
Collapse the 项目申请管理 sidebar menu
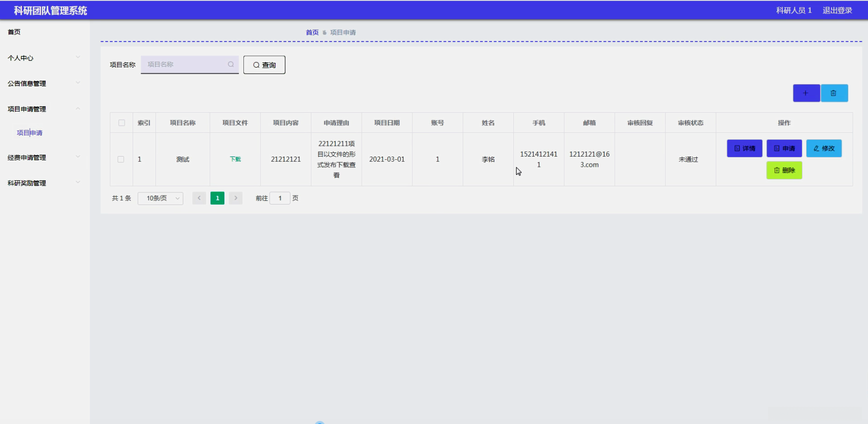(45, 109)
